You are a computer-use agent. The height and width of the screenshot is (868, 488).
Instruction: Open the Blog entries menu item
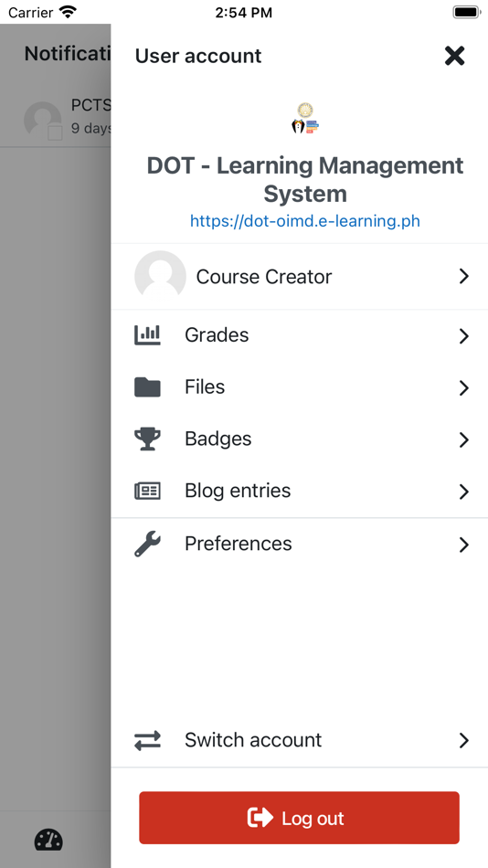(300, 491)
